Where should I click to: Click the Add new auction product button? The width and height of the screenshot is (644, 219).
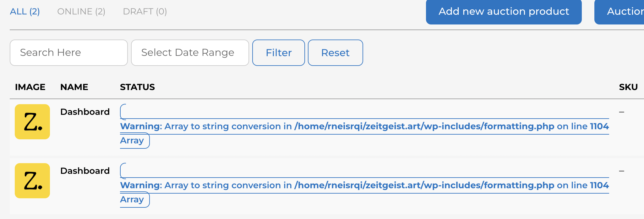(504, 12)
